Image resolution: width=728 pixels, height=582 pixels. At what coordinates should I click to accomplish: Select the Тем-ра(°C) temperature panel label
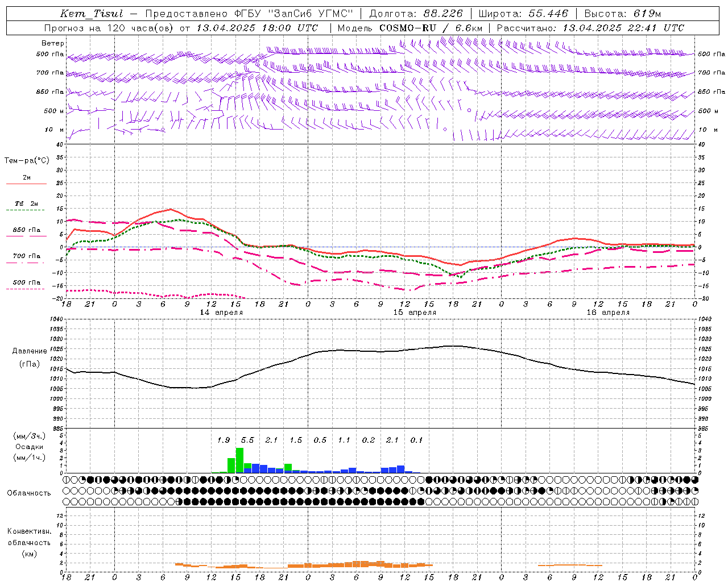tap(27, 161)
